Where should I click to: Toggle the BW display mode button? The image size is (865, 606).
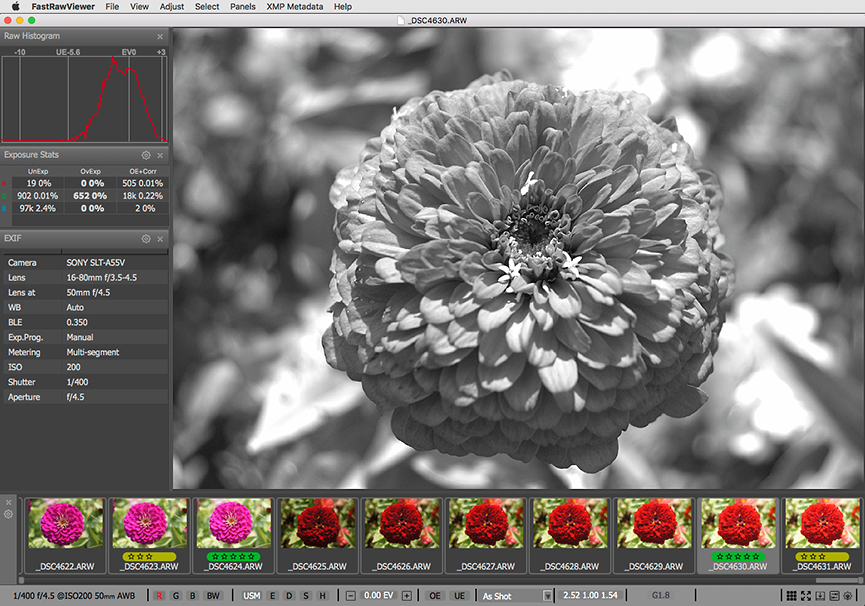coord(212,596)
